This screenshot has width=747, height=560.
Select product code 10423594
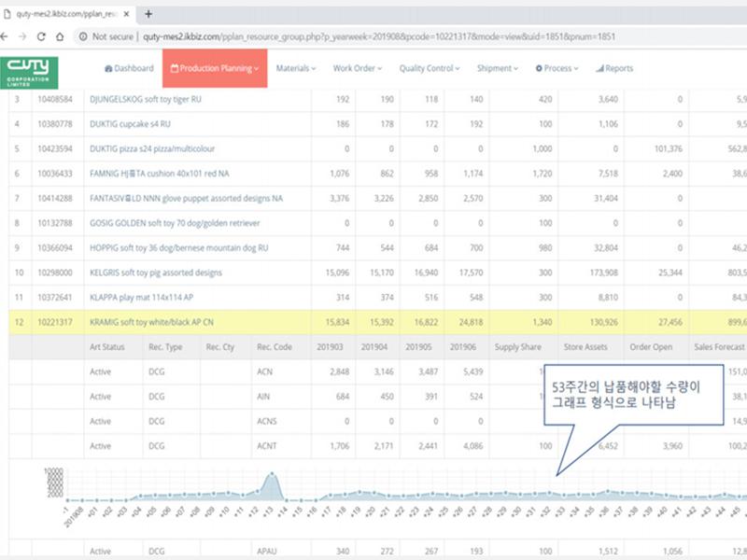[x=55, y=148]
